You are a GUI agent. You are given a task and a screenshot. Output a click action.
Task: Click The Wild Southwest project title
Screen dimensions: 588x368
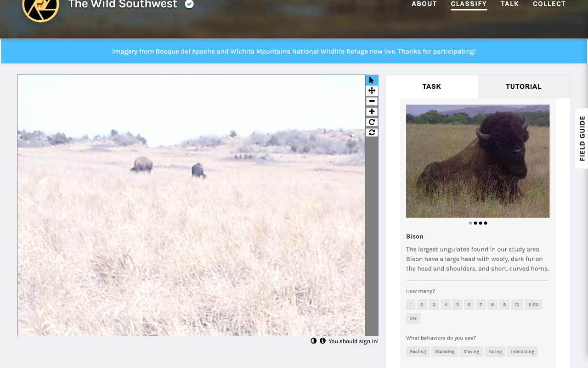tap(123, 5)
